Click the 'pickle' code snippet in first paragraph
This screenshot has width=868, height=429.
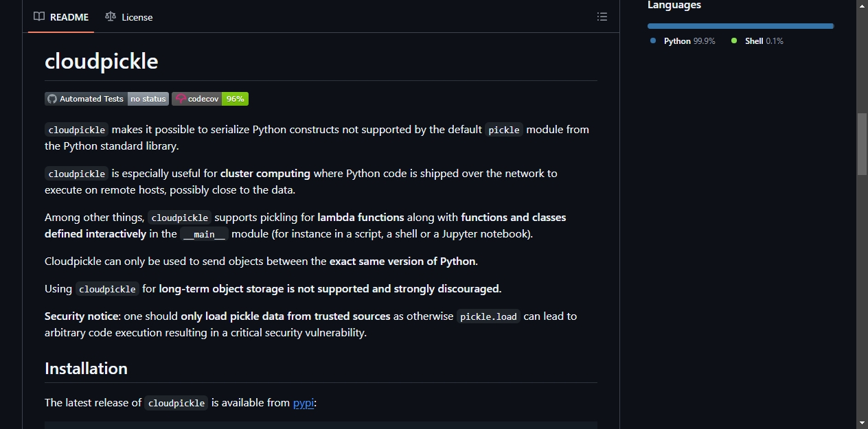[x=504, y=130]
